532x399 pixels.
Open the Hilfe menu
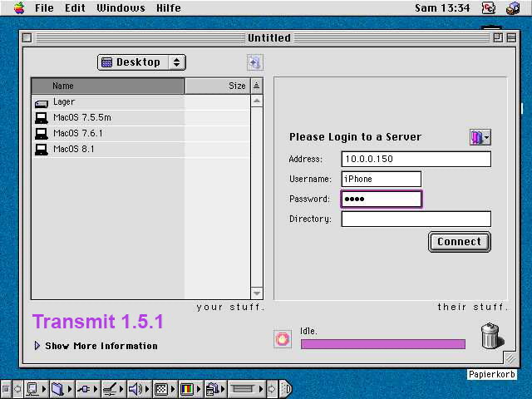tap(166, 8)
